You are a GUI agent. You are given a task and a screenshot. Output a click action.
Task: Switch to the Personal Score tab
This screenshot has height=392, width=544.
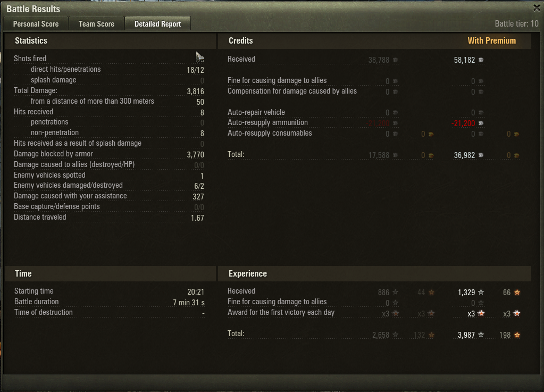36,24
